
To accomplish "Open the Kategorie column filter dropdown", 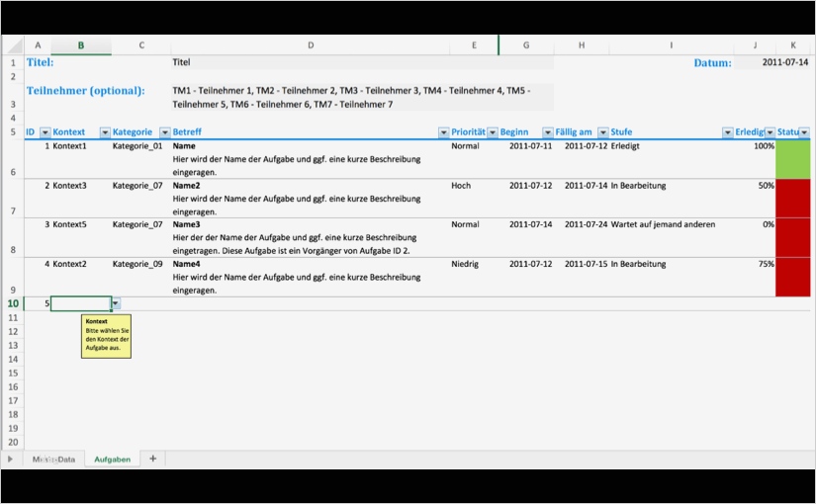I will click(x=165, y=132).
